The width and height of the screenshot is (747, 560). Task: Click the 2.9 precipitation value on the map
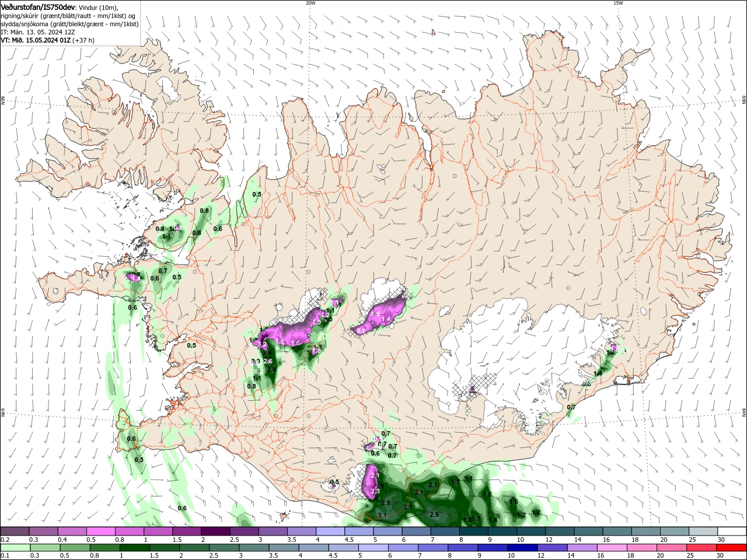click(434, 514)
